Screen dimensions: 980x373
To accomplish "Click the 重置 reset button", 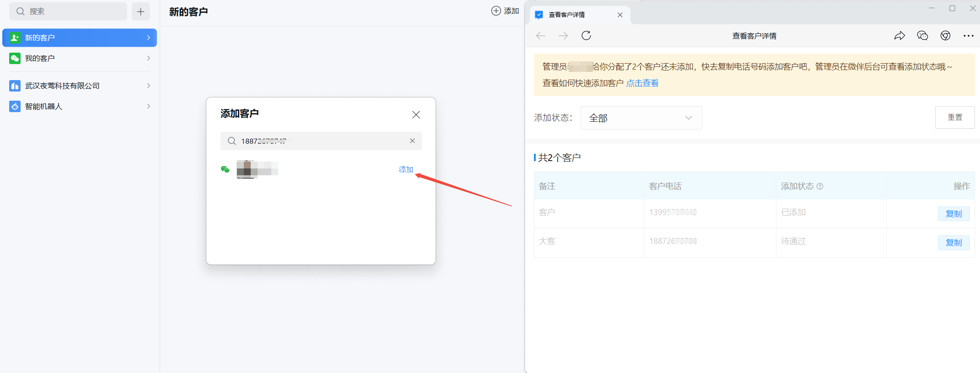I will tap(955, 117).
